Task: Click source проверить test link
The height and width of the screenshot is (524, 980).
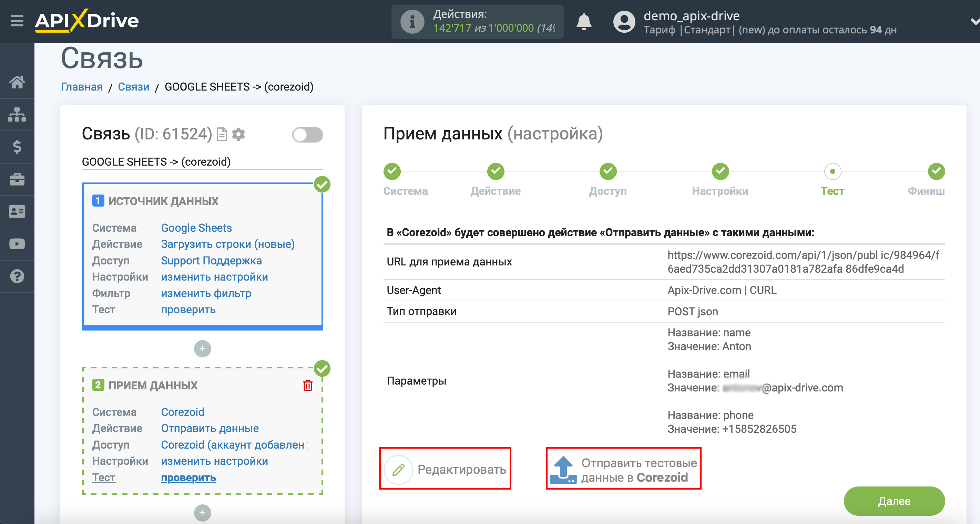Action: (188, 309)
